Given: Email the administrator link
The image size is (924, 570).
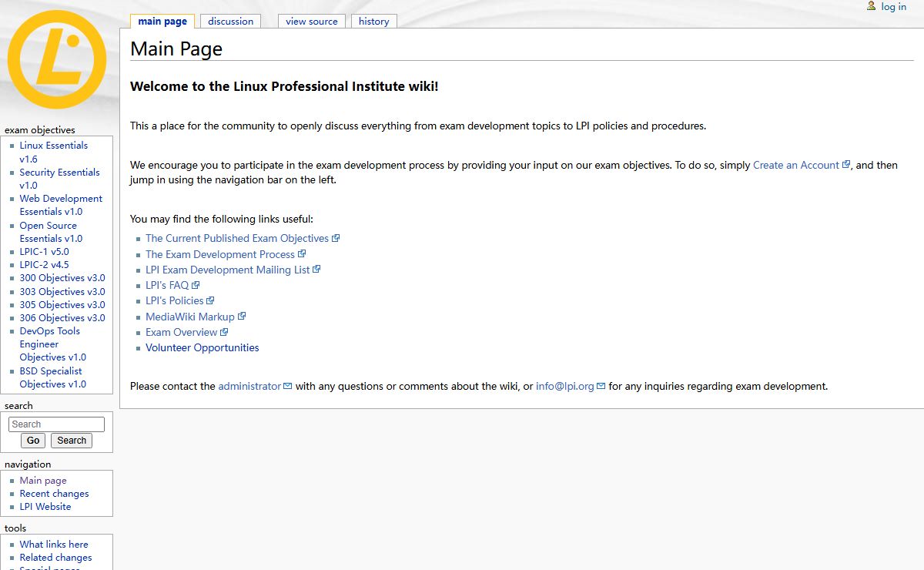Looking at the screenshot, I should (249, 386).
